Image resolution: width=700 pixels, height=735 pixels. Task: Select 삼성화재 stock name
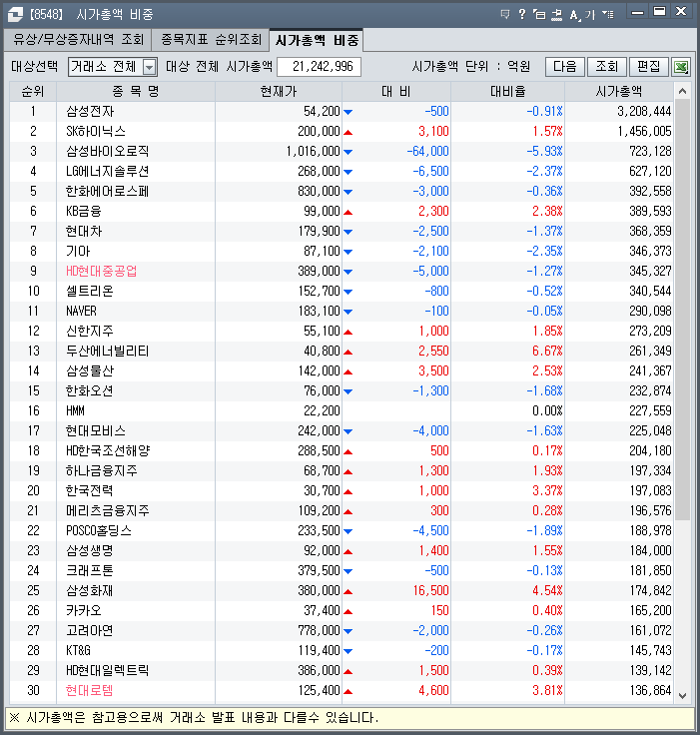(90, 590)
